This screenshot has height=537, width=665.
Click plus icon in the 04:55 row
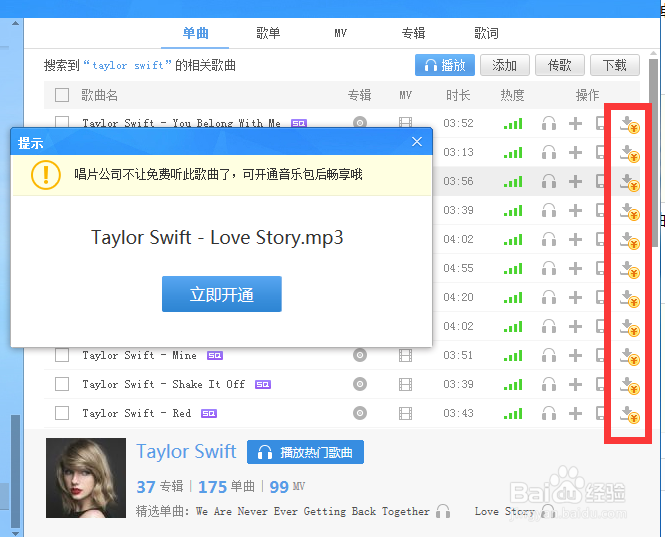click(x=575, y=268)
